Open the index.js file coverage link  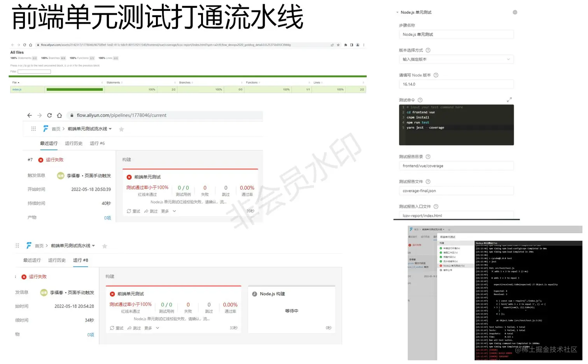click(17, 90)
